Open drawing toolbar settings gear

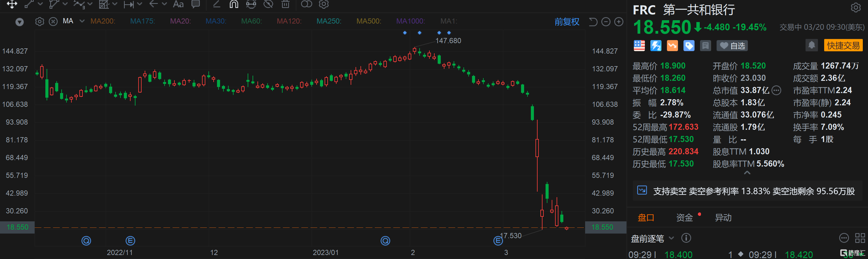click(x=324, y=4)
